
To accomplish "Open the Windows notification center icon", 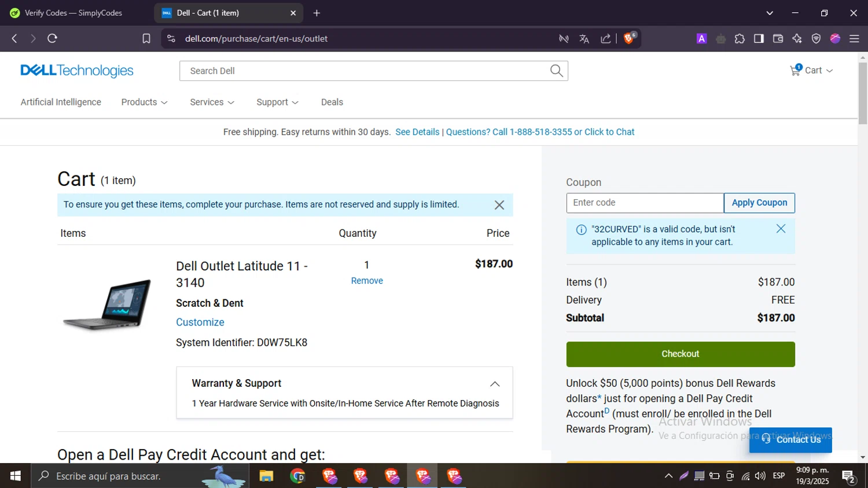I will pyautogui.click(x=849, y=476).
